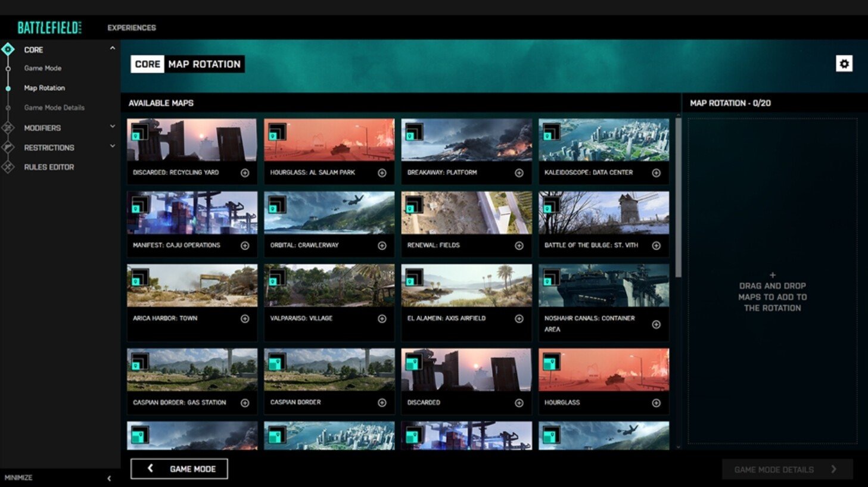The height and width of the screenshot is (487, 868).
Task: Click the Game Mode back button
Action: click(x=178, y=469)
